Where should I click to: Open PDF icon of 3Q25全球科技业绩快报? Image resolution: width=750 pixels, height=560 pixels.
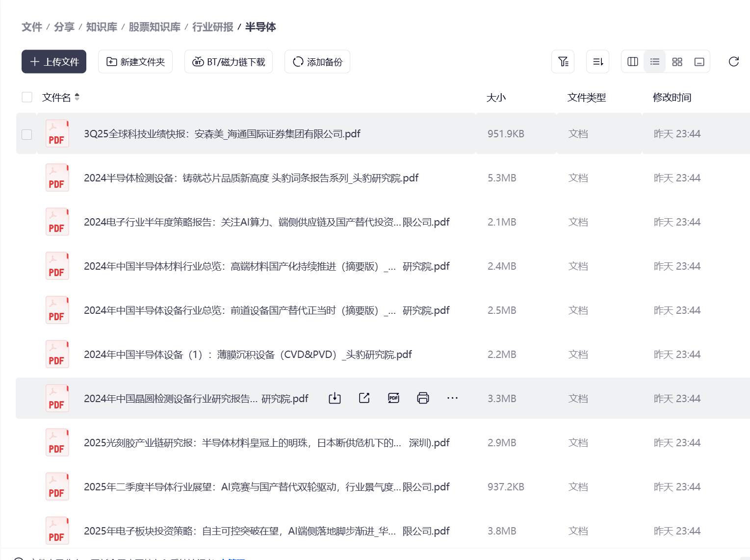57,134
